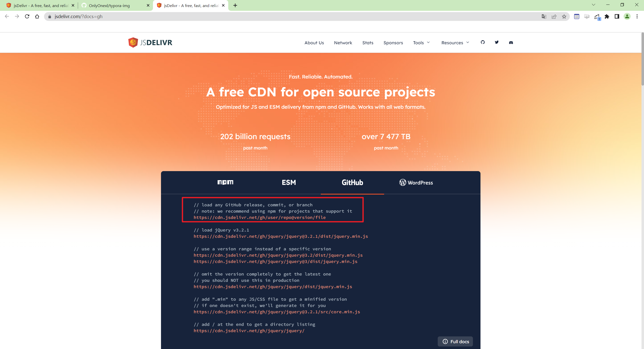Open the Full docs button
Screen dimensions: 644x349
point(455,341)
